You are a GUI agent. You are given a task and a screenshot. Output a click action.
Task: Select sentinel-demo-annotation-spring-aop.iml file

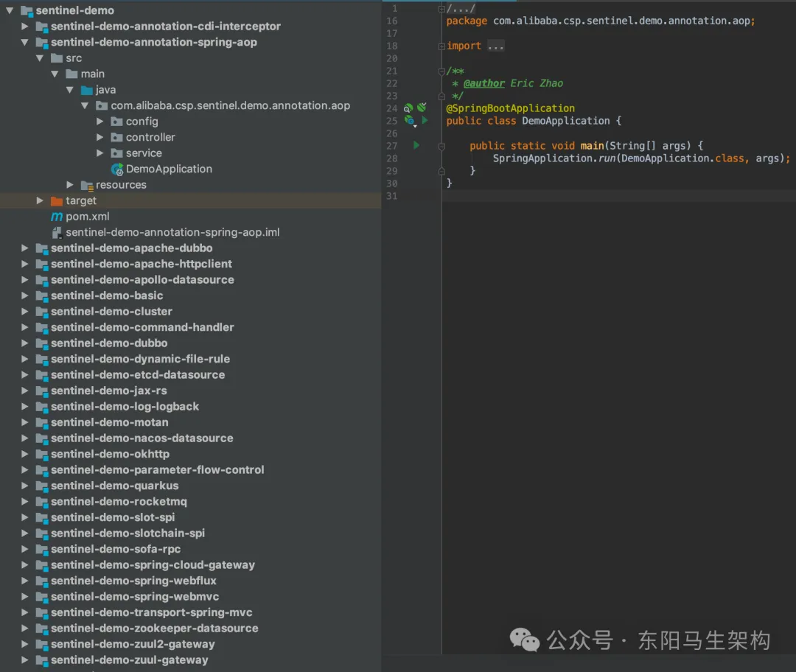coord(172,232)
